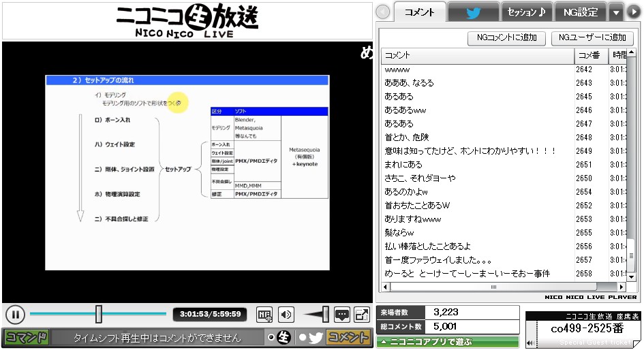Pause the live video playback
Screen dimensions: 644x350
pyautogui.click(x=15, y=315)
